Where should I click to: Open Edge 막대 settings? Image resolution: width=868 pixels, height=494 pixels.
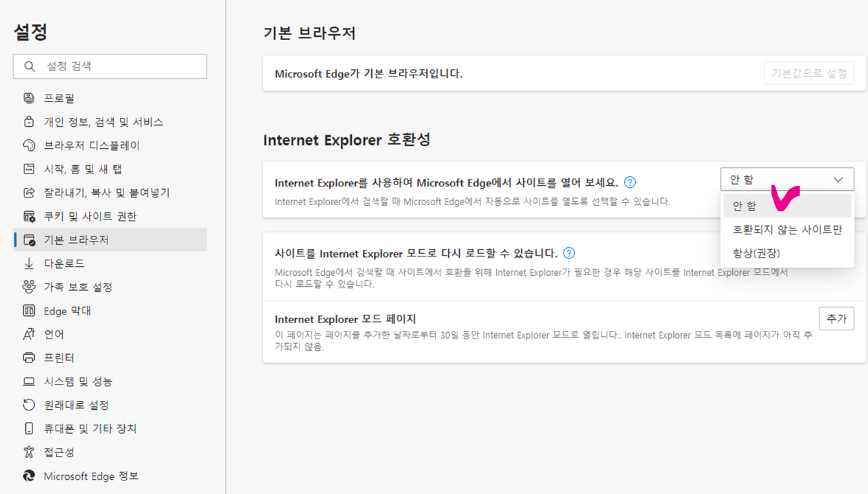click(x=110, y=311)
